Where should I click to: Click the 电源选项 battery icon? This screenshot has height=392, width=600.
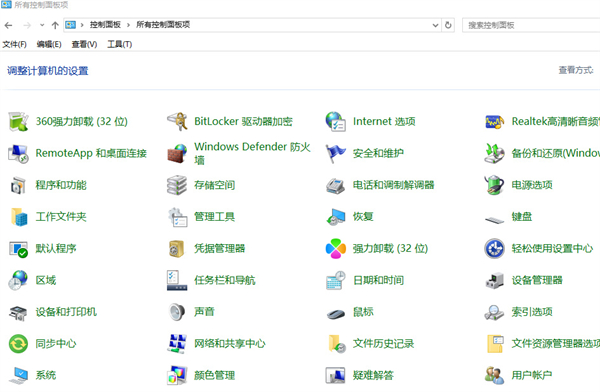[x=494, y=185]
